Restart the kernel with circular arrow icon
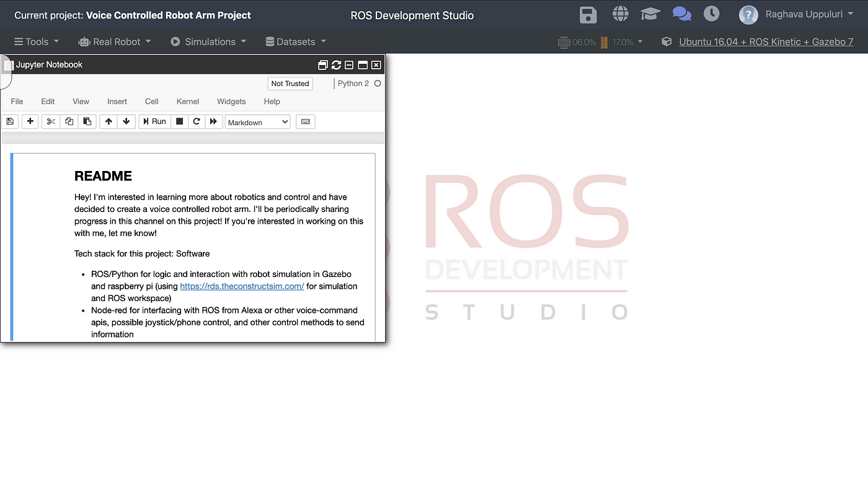 (197, 121)
